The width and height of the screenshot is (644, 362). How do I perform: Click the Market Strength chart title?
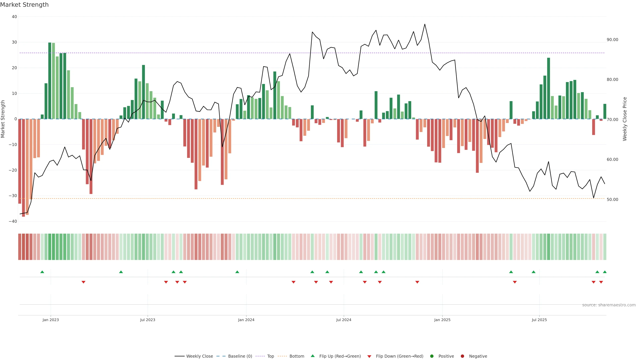[x=24, y=5]
